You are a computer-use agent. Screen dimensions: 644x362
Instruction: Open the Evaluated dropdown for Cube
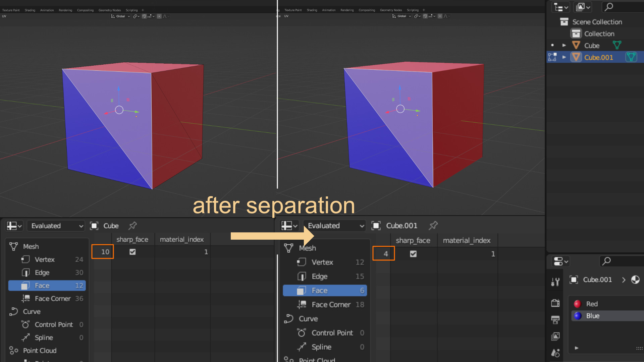(x=56, y=226)
